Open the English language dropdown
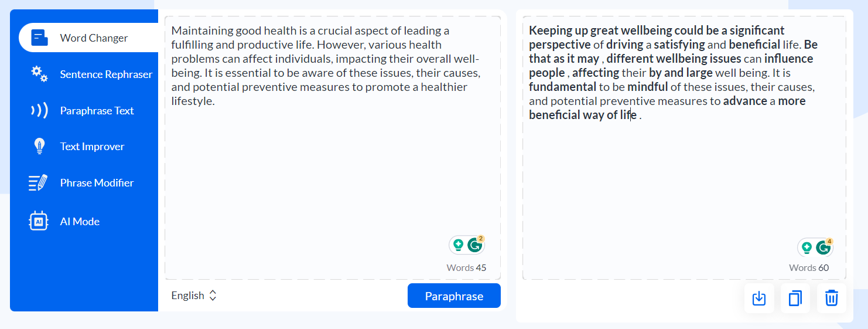The width and height of the screenshot is (868, 329). [x=194, y=296]
